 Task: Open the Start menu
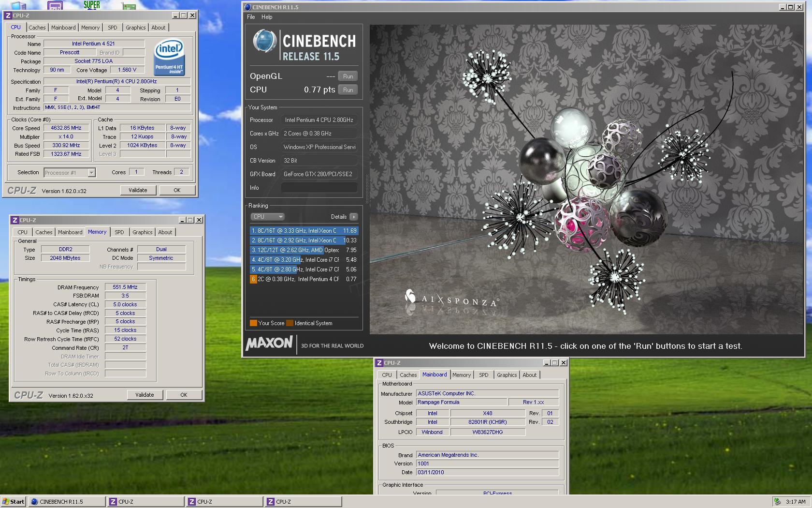[13, 502]
